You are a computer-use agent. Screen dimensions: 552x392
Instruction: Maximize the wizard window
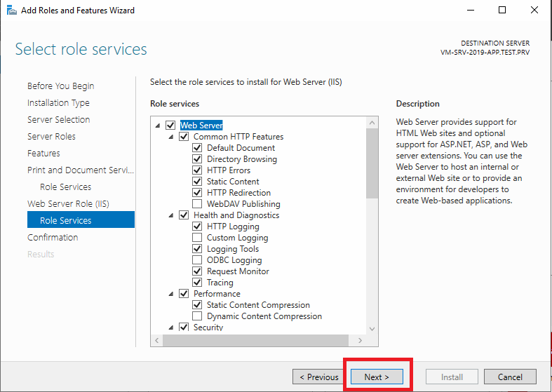point(502,11)
